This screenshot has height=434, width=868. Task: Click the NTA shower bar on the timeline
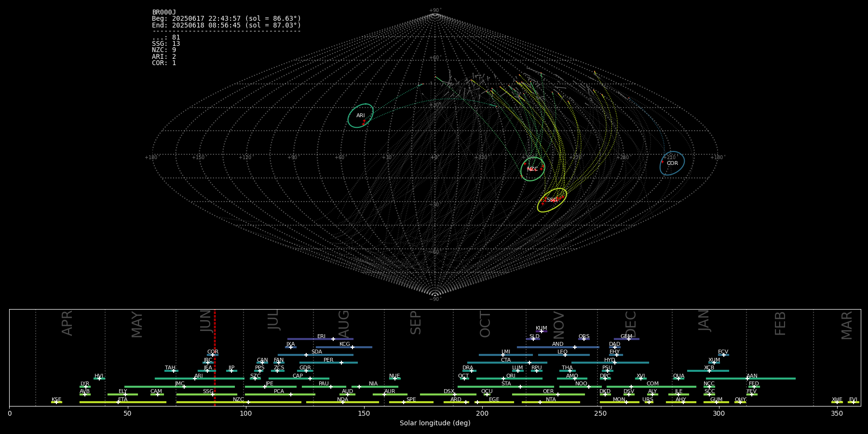(x=551, y=402)
